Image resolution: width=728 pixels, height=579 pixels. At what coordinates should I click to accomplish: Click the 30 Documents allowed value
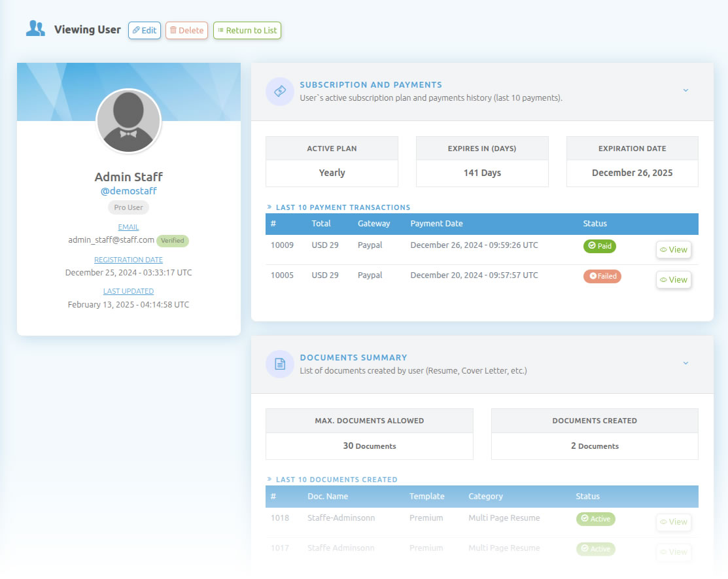tap(370, 446)
